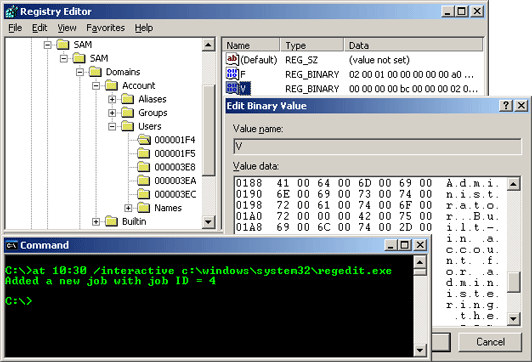Collapse the Users key
Viewport: 532px width, 362px height.
[112, 126]
